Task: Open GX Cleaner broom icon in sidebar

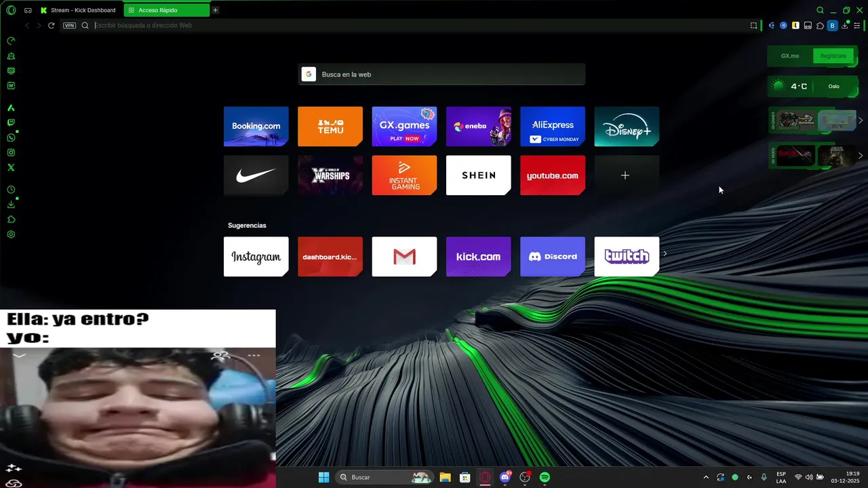Action: tap(11, 56)
